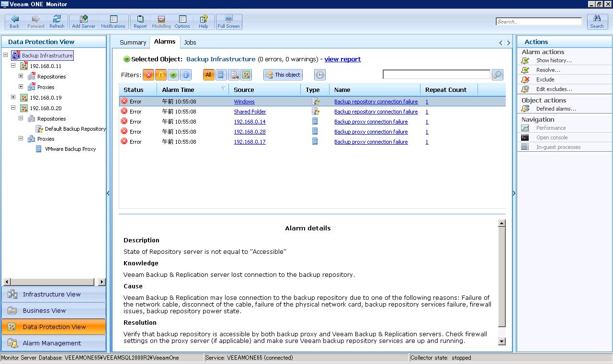Select the All object-type filter
Image resolution: width=613 pixels, height=364 pixels.
pyautogui.click(x=208, y=75)
